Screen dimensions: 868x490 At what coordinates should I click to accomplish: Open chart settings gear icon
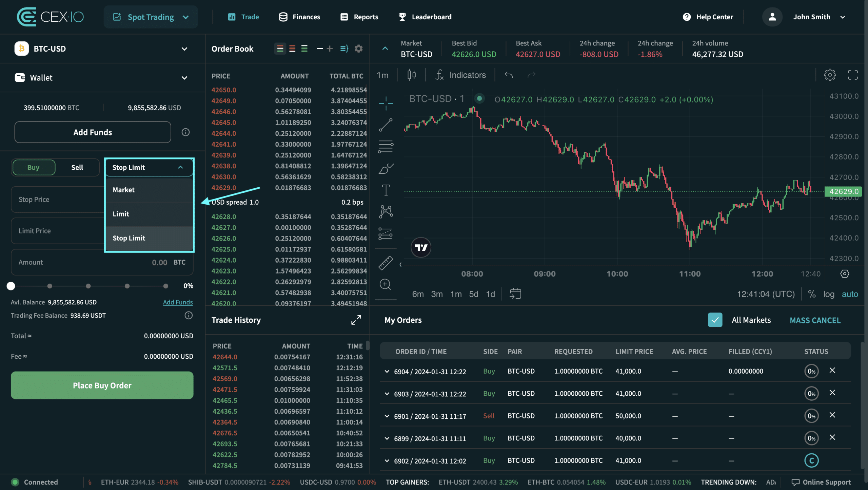click(830, 75)
